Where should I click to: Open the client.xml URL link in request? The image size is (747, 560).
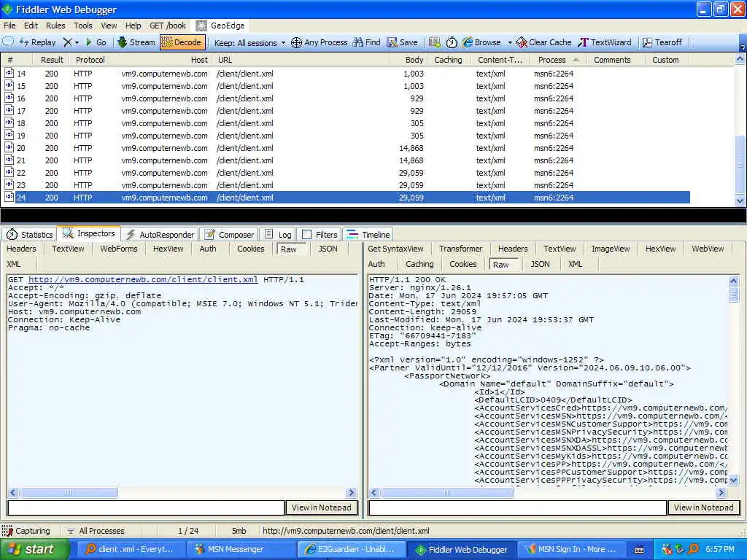tap(143, 279)
